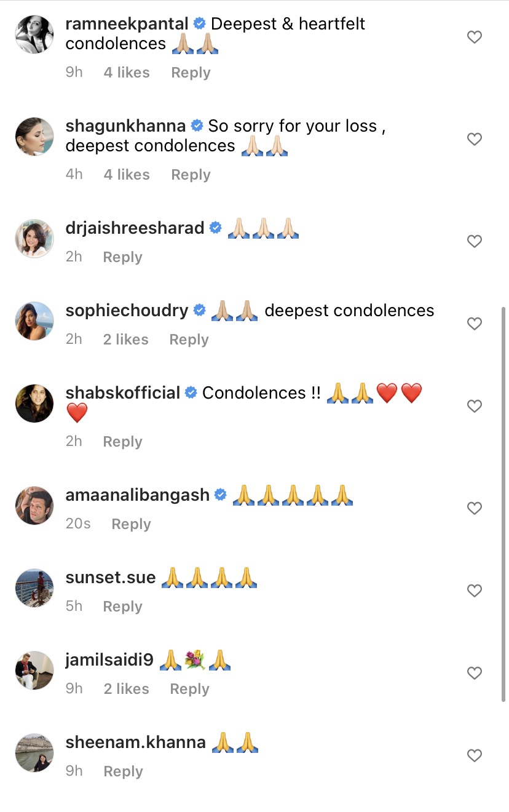The height and width of the screenshot is (812, 509).
Task: Like shagunkhanna's comment with heart icon
Action: tap(474, 140)
